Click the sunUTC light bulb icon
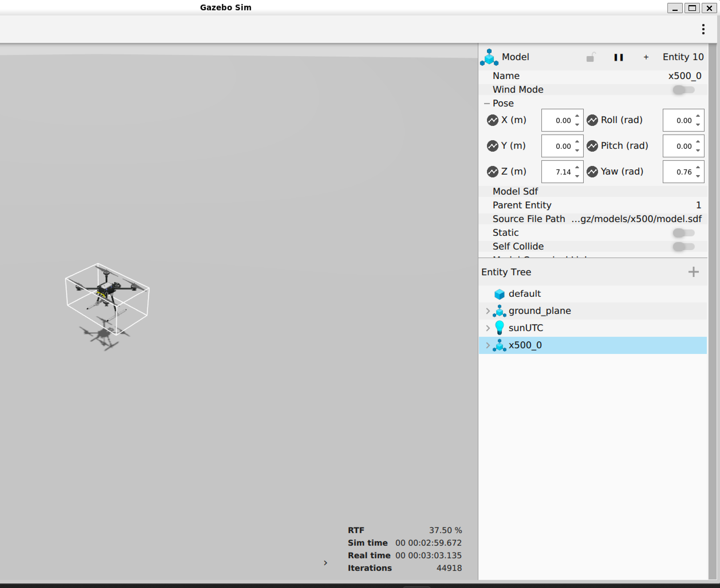720x588 pixels. click(x=500, y=328)
